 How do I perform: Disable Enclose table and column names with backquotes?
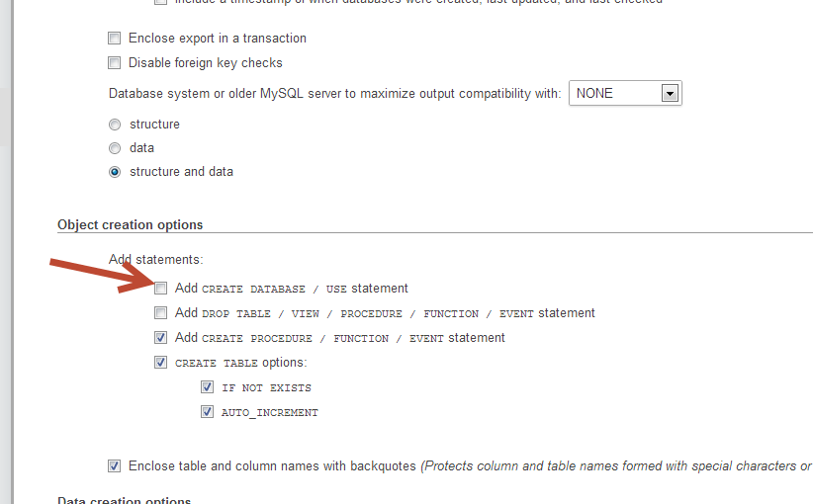coord(114,465)
